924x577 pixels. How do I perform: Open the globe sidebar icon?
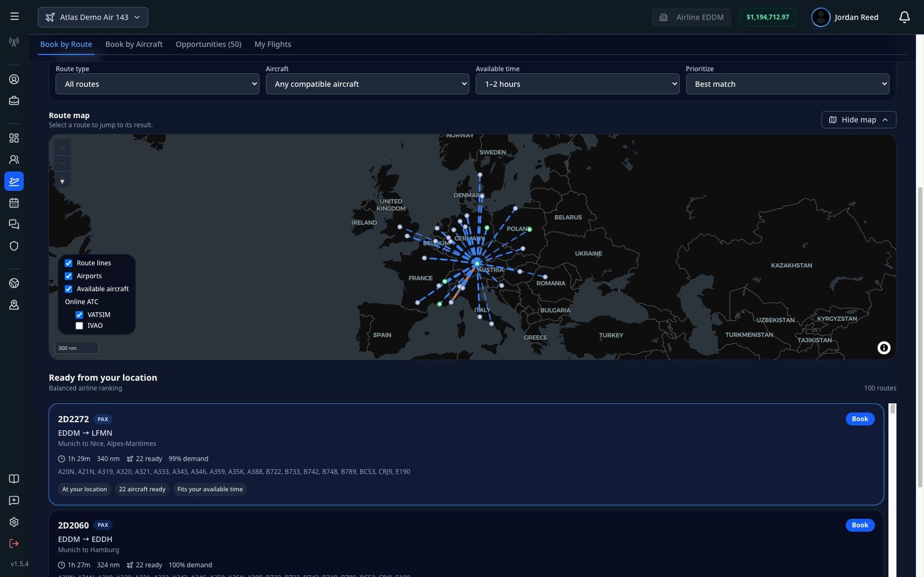[x=14, y=283]
